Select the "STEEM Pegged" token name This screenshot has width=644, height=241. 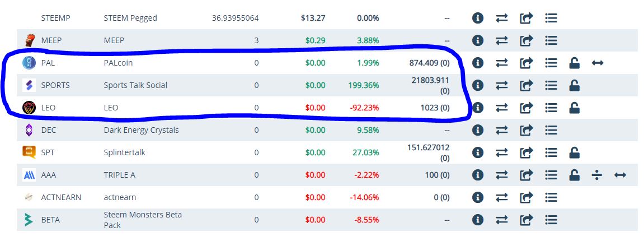point(130,18)
